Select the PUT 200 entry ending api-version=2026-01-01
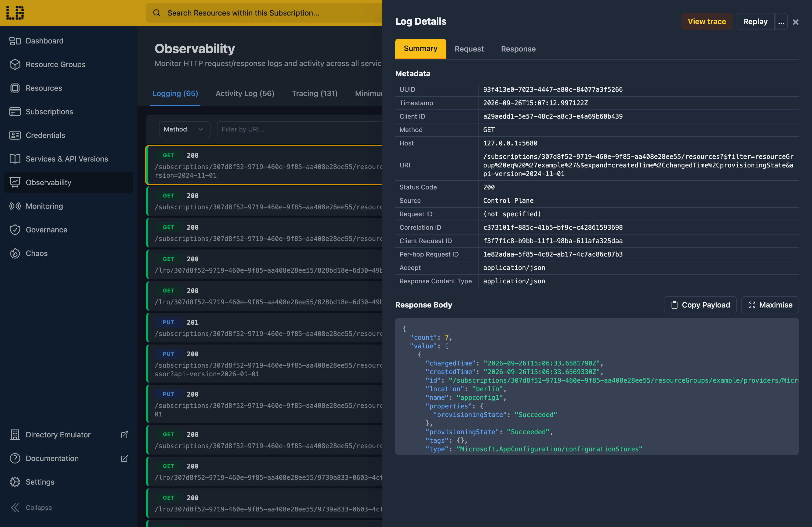The height and width of the screenshot is (527, 812). point(264,364)
